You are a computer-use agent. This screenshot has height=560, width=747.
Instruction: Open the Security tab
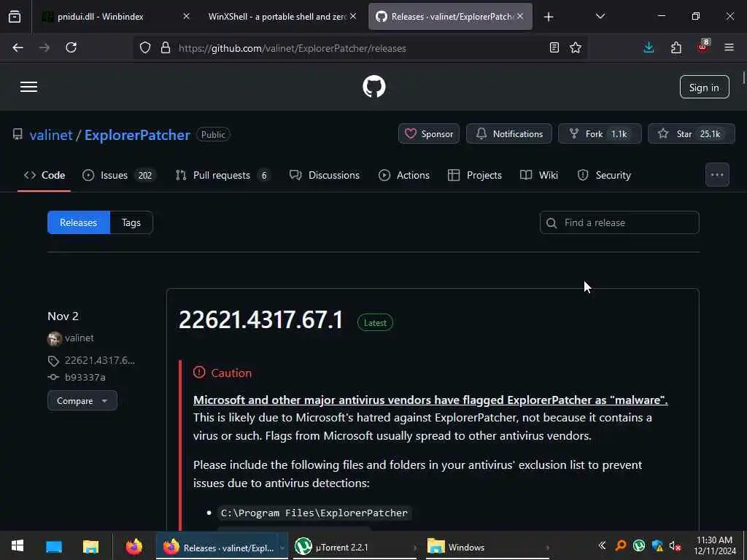(604, 175)
